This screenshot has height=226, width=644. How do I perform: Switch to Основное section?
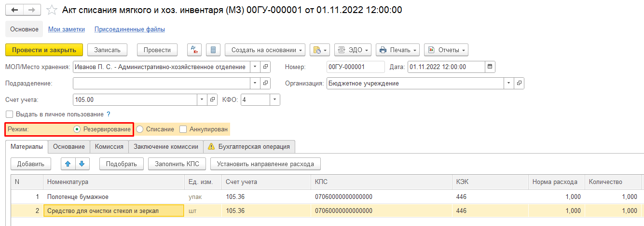24,29
